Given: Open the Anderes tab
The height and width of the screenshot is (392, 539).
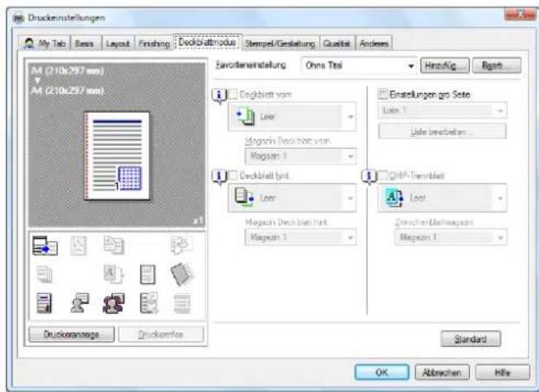Looking at the screenshot, I should coord(373,44).
